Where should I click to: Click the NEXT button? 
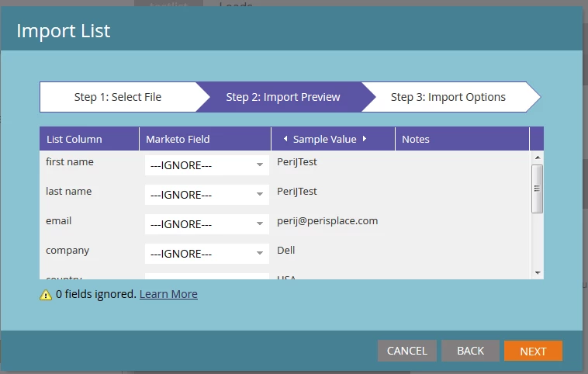533,351
